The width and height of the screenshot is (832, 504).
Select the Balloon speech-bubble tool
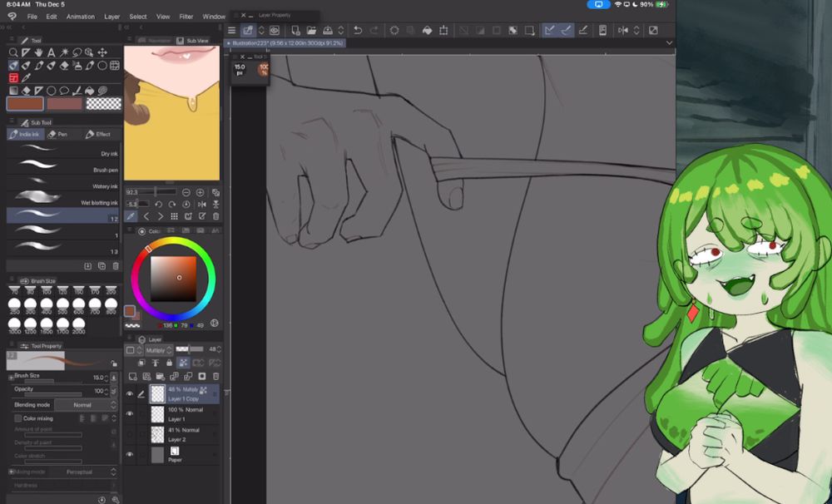[x=64, y=91]
